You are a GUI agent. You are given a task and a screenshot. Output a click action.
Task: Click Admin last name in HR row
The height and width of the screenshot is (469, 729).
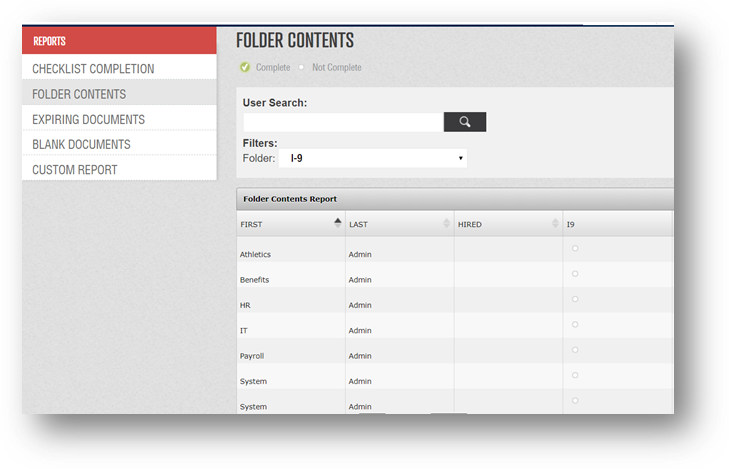[360, 305]
